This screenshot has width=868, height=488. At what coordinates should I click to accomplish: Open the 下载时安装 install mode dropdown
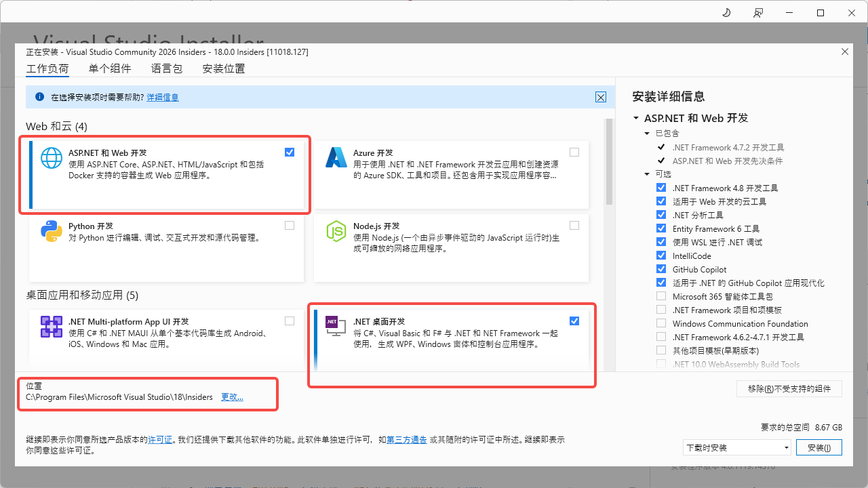click(736, 447)
